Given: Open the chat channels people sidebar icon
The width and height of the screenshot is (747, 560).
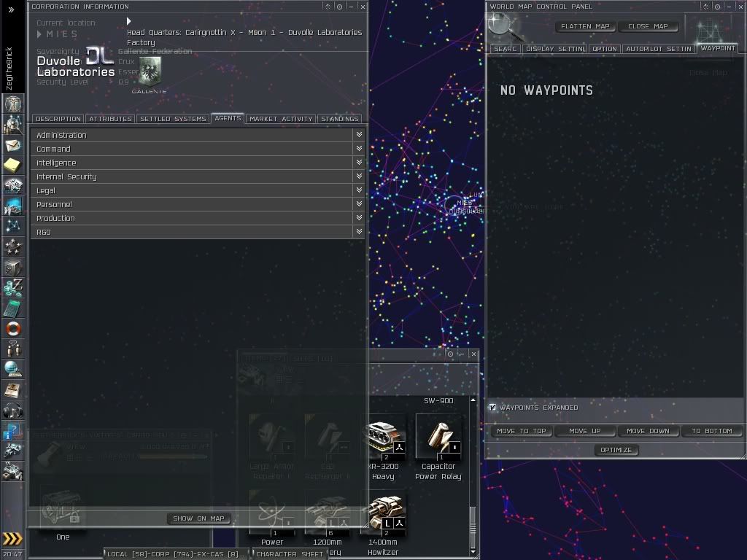Looking at the screenshot, I should pyautogui.click(x=13, y=349).
